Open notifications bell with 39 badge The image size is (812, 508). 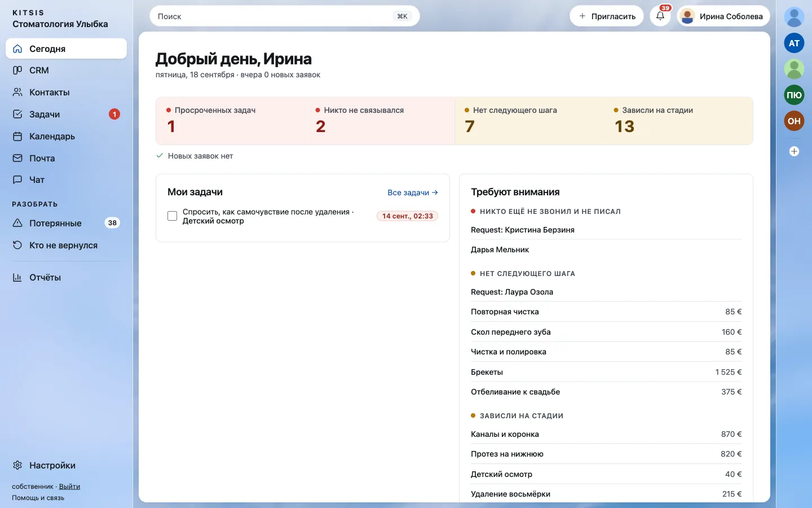point(660,16)
